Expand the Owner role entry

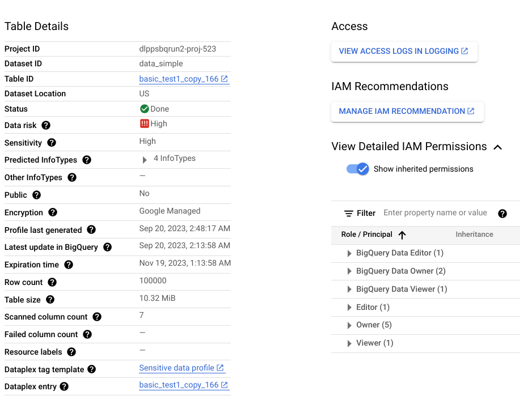pyautogui.click(x=349, y=325)
